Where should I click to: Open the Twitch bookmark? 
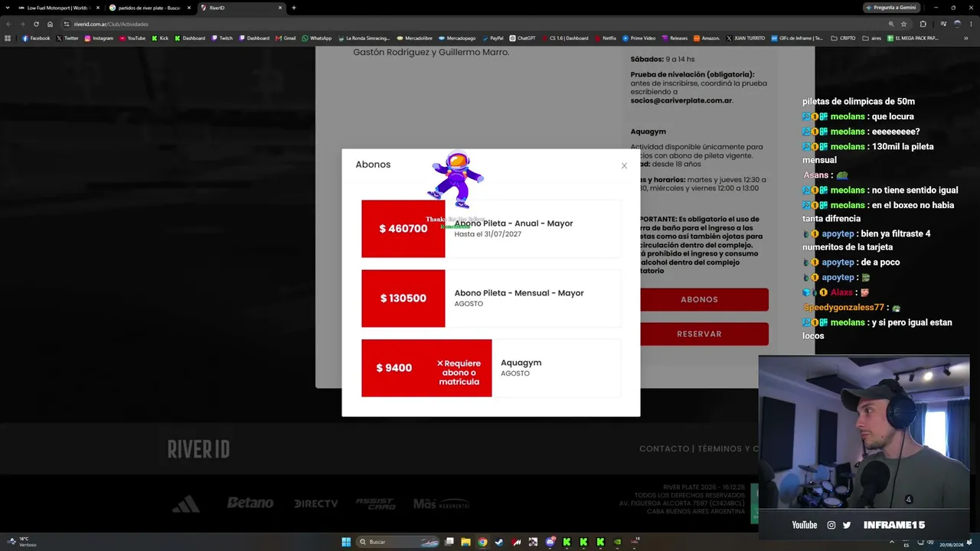click(x=222, y=38)
